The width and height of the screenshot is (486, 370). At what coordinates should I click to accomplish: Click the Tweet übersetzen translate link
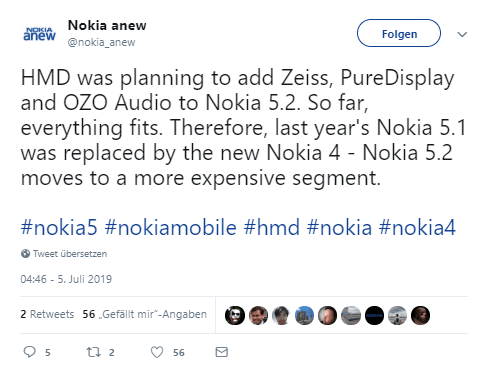tap(70, 254)
